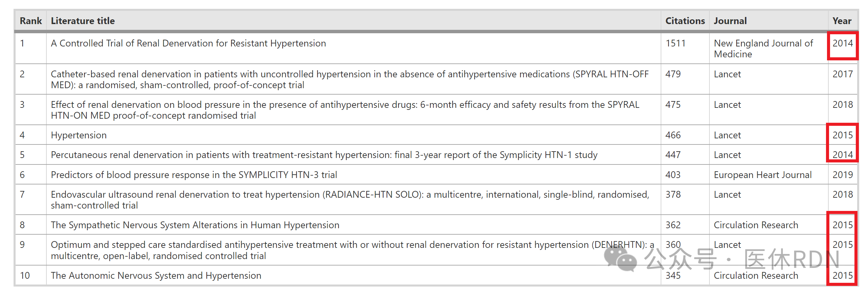This screenshot has width=868, height=294.
Task: Click the DENERHTN trial title
Action: pos(352,250)
